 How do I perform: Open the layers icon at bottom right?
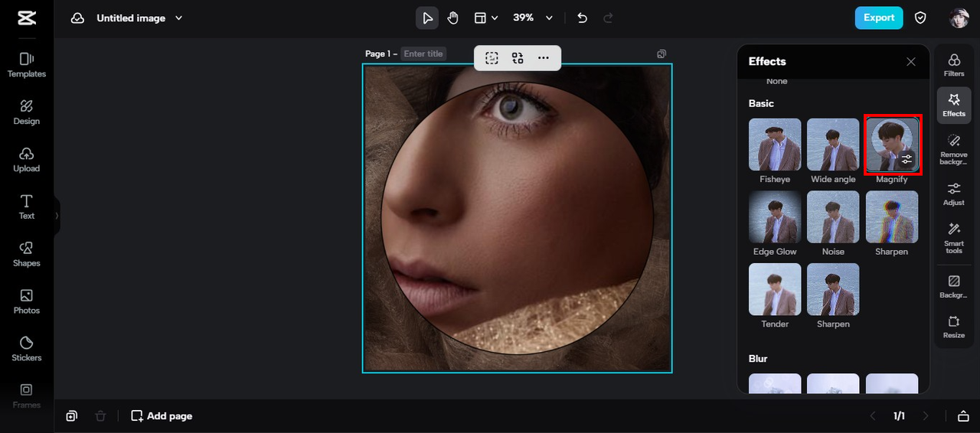(963, 416)
